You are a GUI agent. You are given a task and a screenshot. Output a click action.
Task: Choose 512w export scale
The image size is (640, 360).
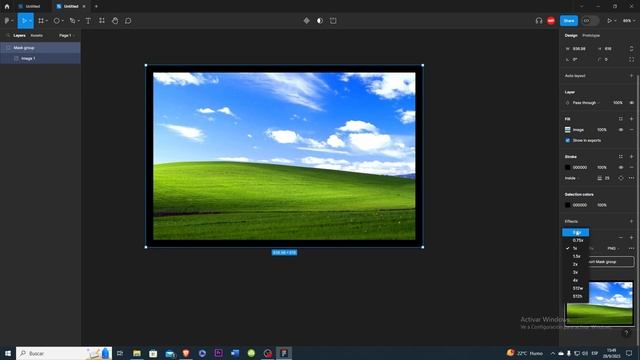[576, 288]
